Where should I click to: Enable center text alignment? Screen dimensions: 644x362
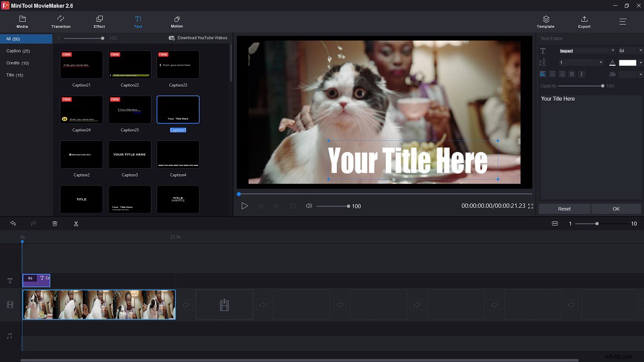tap(552, 74)
